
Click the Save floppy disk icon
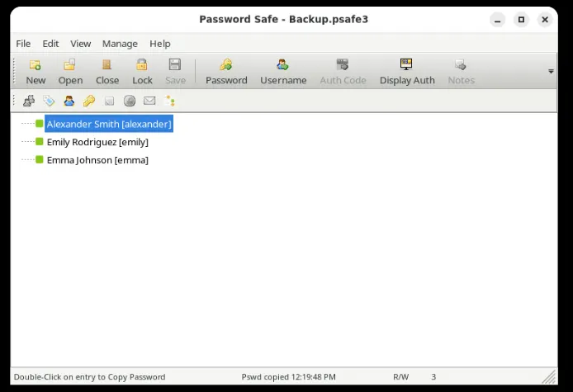click(x=175, y=64)
